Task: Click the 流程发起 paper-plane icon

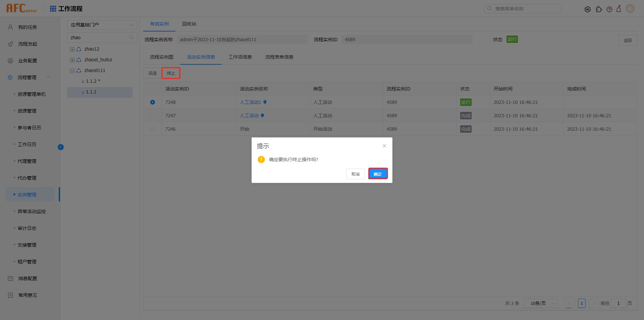Action: [10, 44]
